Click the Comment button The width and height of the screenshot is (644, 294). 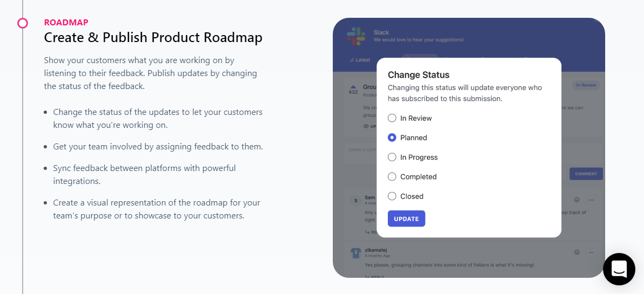pyautogui.click(x=586, y=174)
